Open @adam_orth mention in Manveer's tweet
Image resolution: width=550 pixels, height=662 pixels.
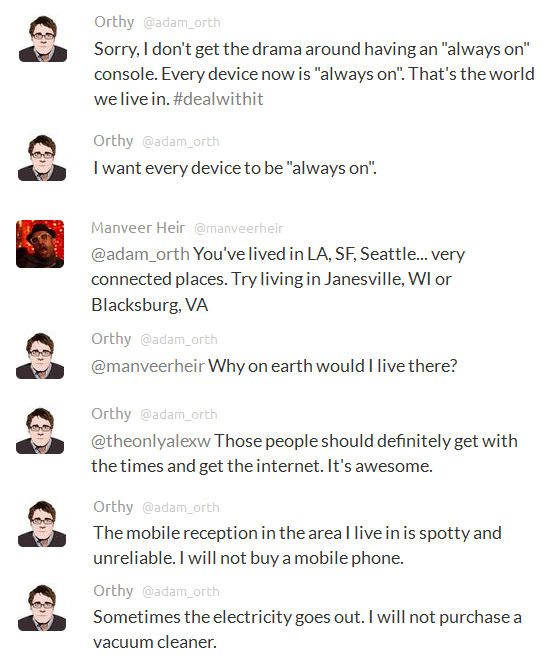tap(141, 254)
